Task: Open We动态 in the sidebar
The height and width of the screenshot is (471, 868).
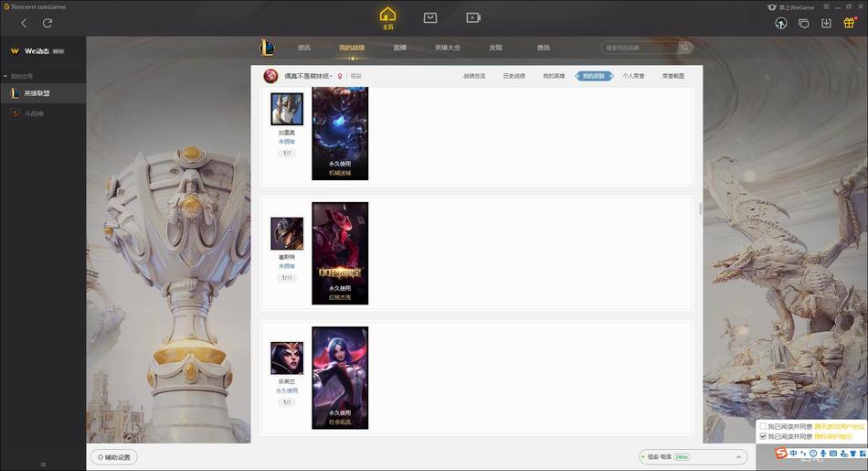Action: click(37, 51)
